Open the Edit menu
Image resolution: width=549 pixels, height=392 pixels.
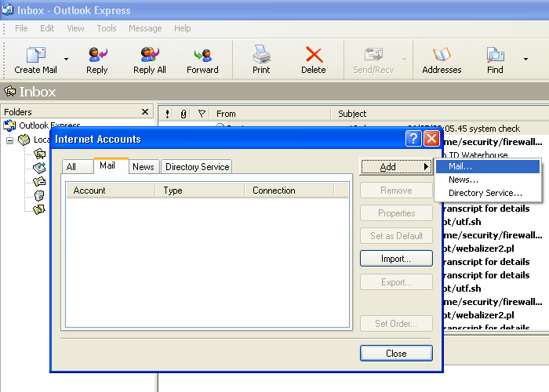coord(47,28)
